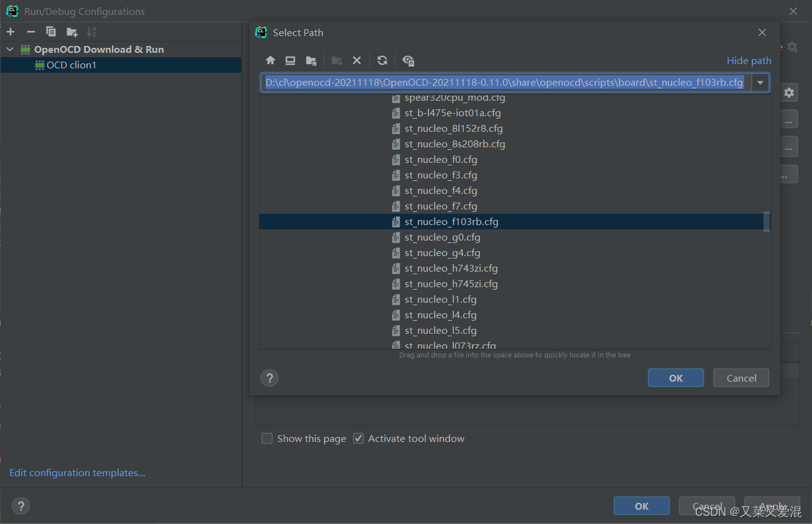The width and height of the screenshot is (812, 524).
Task: Select st_nucleo_f3.cfg file
Action: pos(441,175)
